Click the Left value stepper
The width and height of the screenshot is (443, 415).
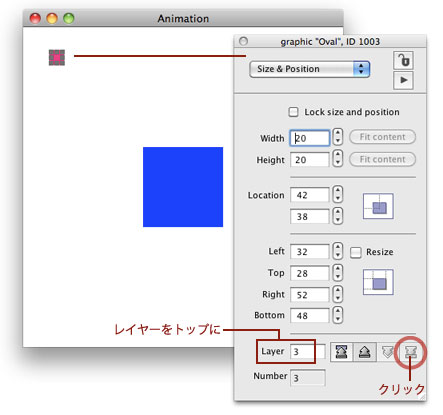coord(338,251)
